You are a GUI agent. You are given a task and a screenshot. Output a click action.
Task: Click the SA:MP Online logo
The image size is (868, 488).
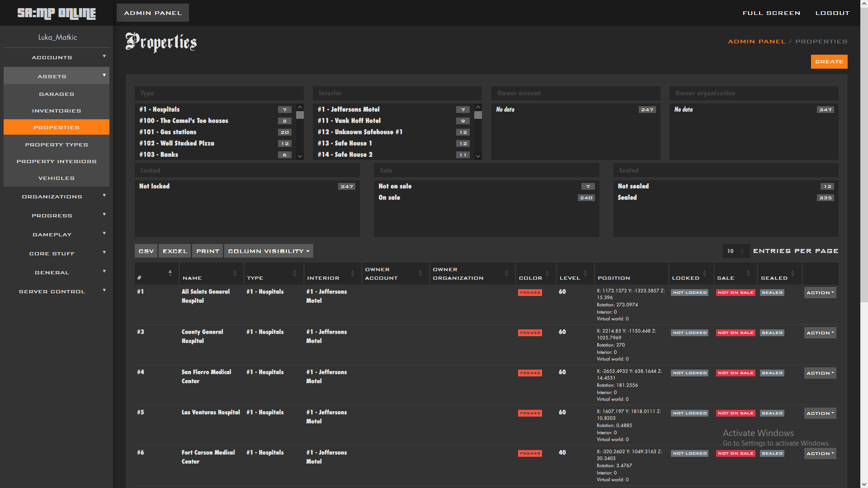coord(57,13)
